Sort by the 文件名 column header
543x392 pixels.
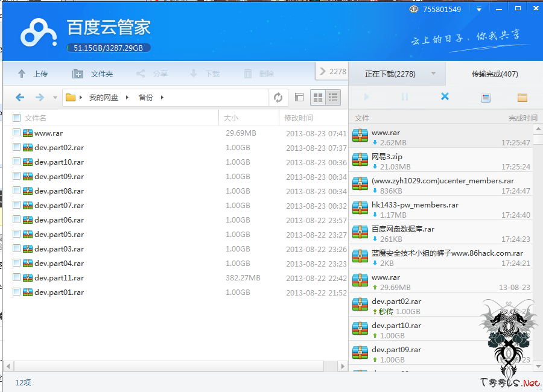click(x=36, y=118)
